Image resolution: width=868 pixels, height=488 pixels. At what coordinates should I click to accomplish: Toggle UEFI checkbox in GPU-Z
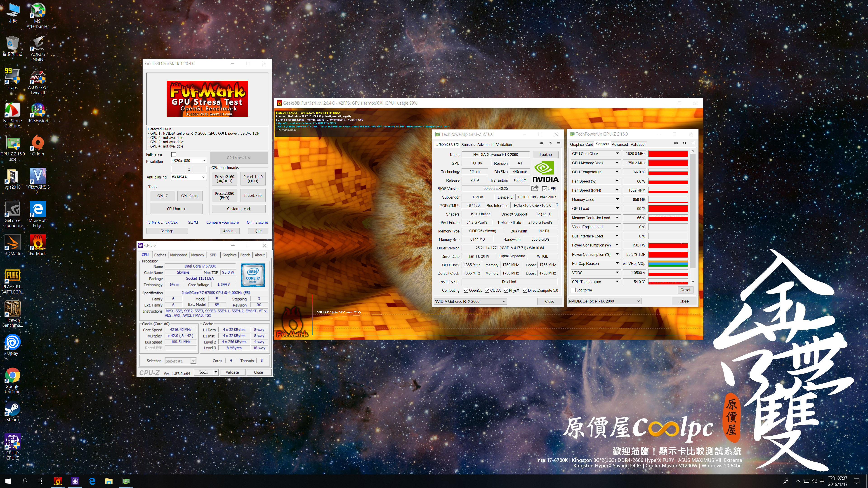544,189
